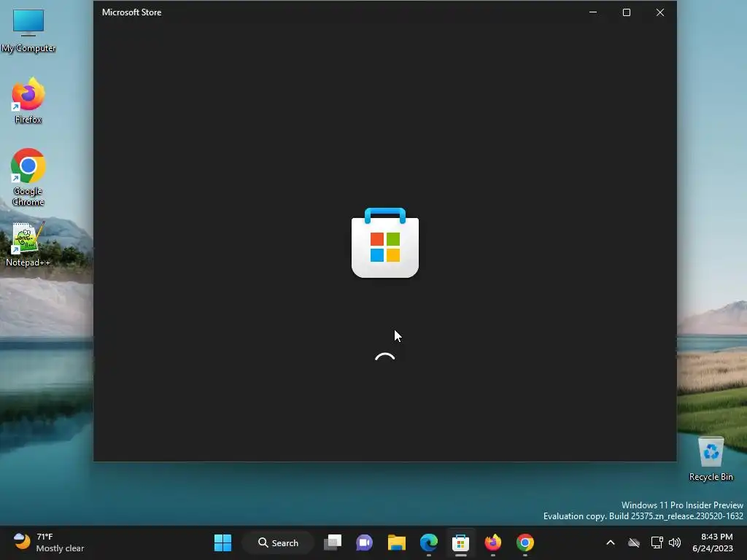Switch to Firefox in the taskbar
This screenshot has height=560, width=747.
[x=493, y=542]
